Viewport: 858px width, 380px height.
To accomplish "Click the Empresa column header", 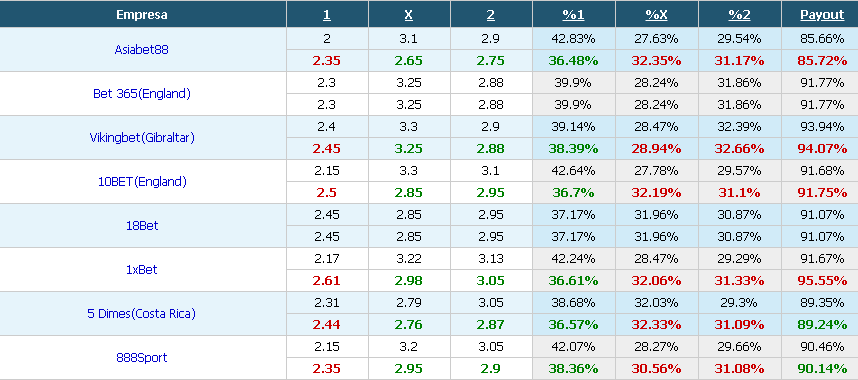I will 142,15.
